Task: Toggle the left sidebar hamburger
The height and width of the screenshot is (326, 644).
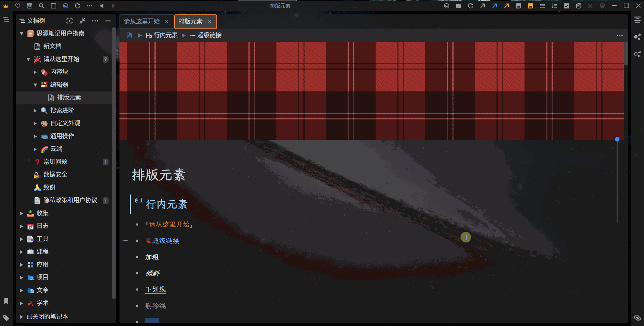Action: pyautogui.click(x=6, y=20)
